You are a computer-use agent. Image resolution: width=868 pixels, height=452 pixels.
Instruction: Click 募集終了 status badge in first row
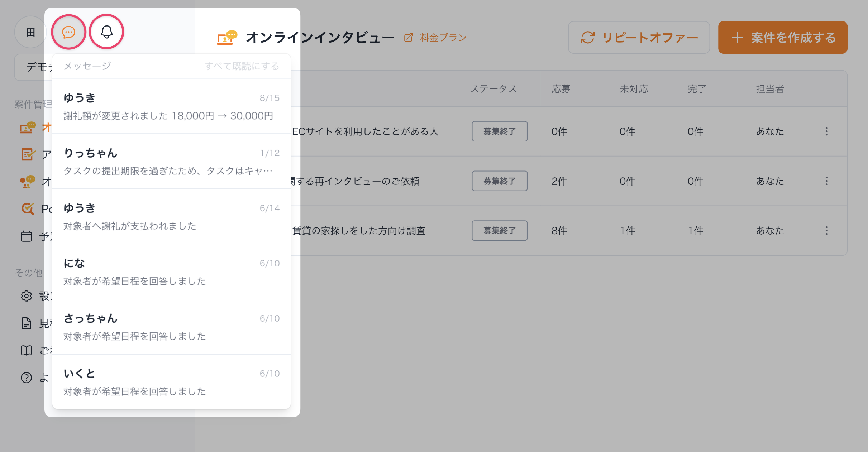pos(500,131)
